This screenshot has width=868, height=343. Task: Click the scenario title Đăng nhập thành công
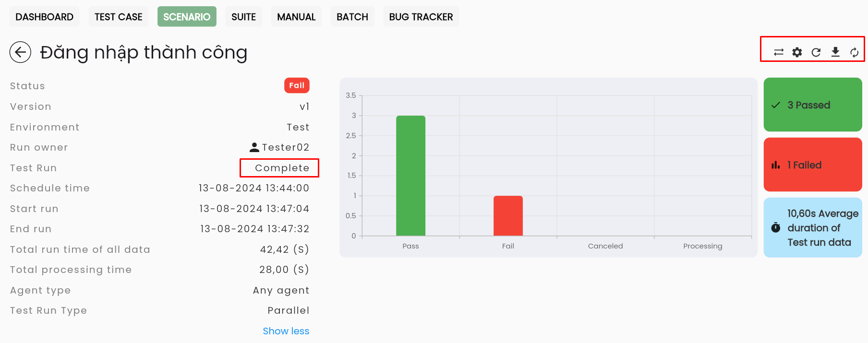pos(144,53)
